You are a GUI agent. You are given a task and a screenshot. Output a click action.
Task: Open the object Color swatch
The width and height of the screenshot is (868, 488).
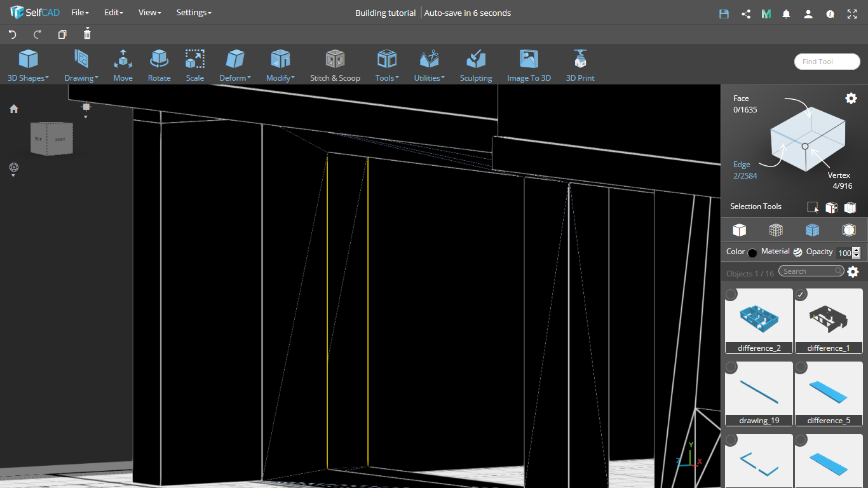[752, 253]
